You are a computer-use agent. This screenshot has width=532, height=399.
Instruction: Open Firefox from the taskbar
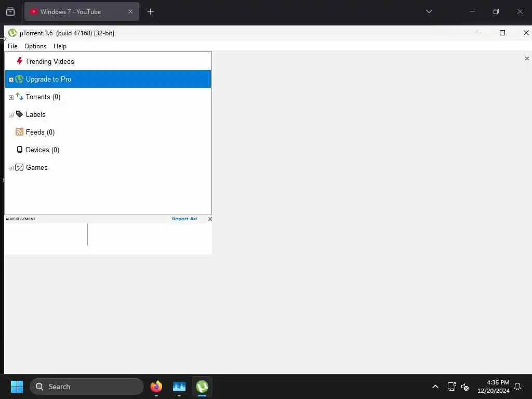click(156, 387)
